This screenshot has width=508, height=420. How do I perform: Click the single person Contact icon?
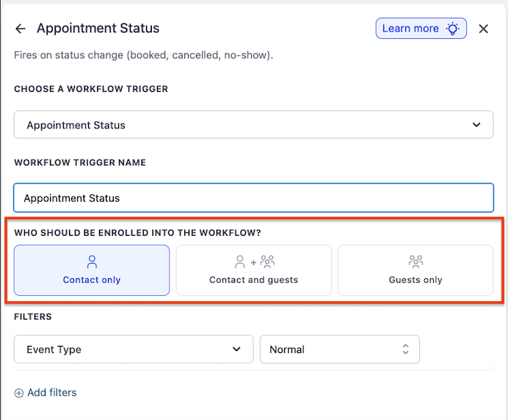click(x=92, y=261)
